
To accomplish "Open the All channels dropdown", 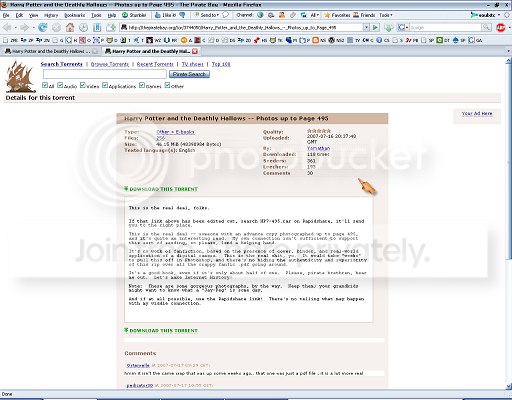I will point(315,15).
